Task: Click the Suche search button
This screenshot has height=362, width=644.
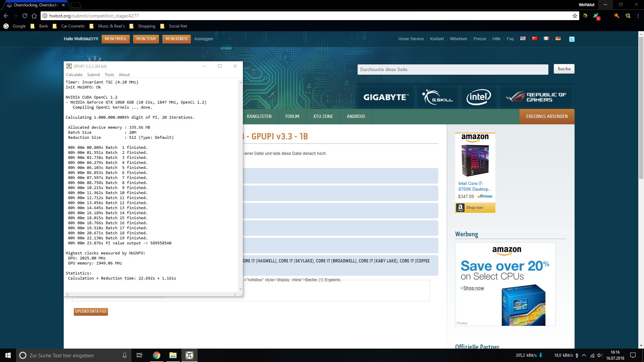Action: (564, 69)
